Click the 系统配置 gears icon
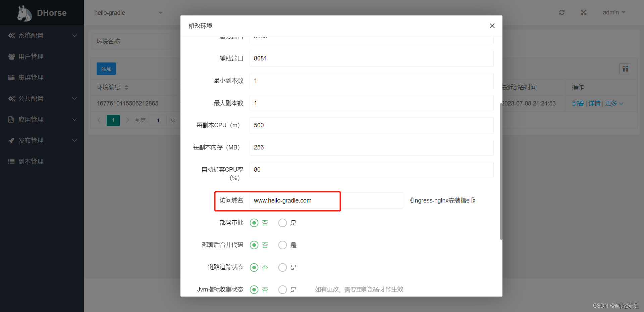Image resolution: width=644 pixels, height=312 pixels. pyautogui.click(x=11, y=36)
